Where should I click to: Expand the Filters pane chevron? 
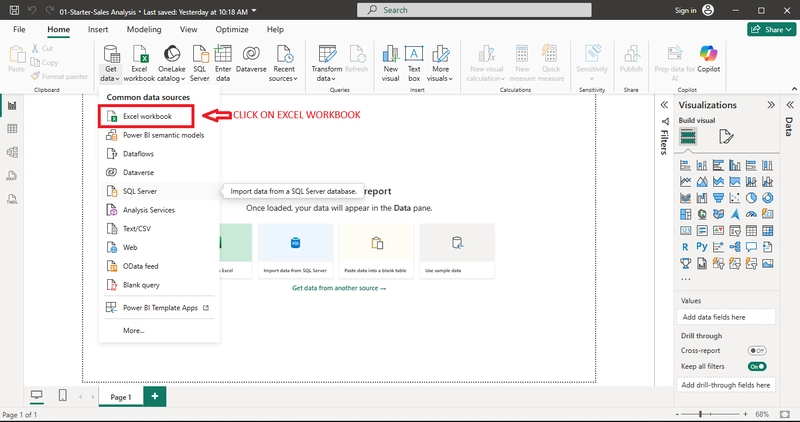(664, 105)
